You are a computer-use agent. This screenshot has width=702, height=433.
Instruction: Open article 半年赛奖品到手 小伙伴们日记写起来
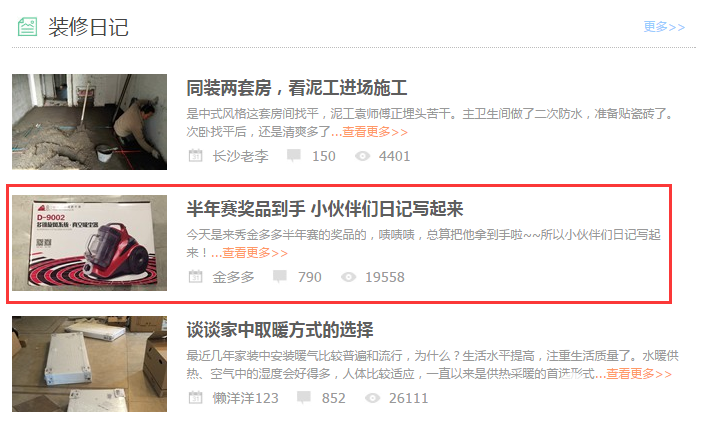325,209
